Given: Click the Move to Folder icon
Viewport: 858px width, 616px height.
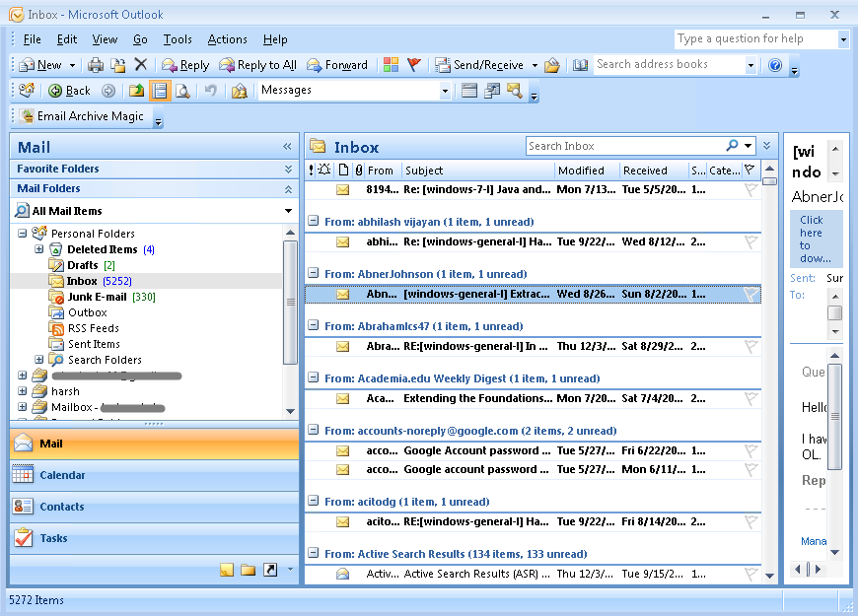Looking at the screenshot, I should pos(118,65).
